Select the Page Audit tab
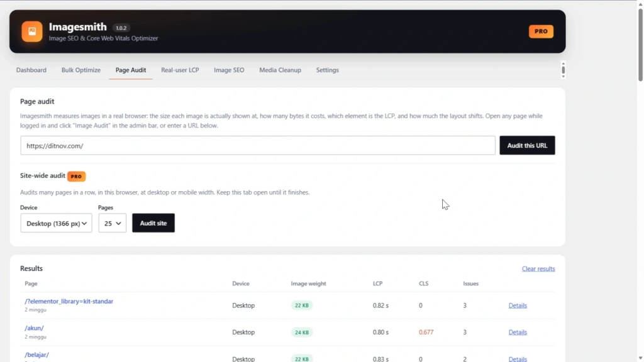The image size is (644, 362). point(131,70)
